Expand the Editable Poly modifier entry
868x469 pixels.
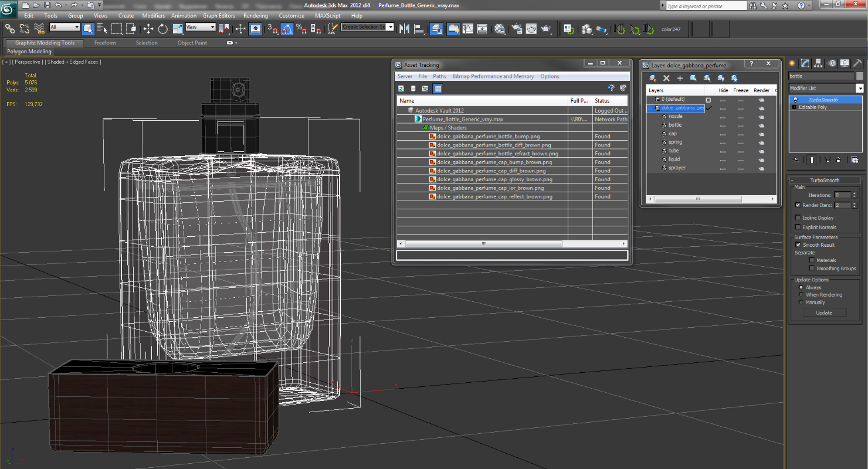[x=794, y=107]
